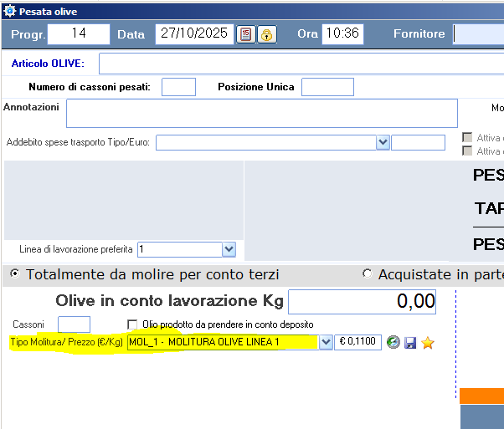Click the yellow star favorite icon
The width and height of the screenshot is (504, 429).
[428, 343]
